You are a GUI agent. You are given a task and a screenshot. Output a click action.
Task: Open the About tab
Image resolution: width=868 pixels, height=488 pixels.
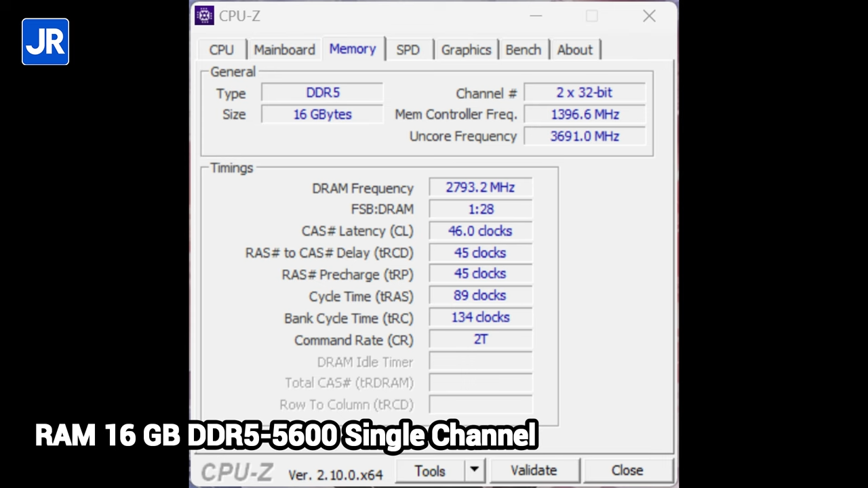(574, 49)
